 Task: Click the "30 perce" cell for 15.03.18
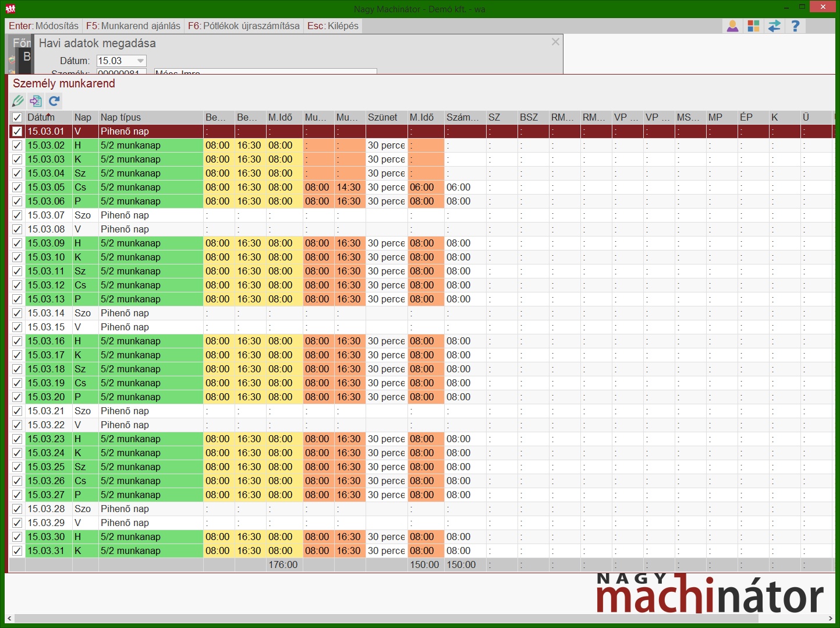pyautogui.click(x=386, y=369)
